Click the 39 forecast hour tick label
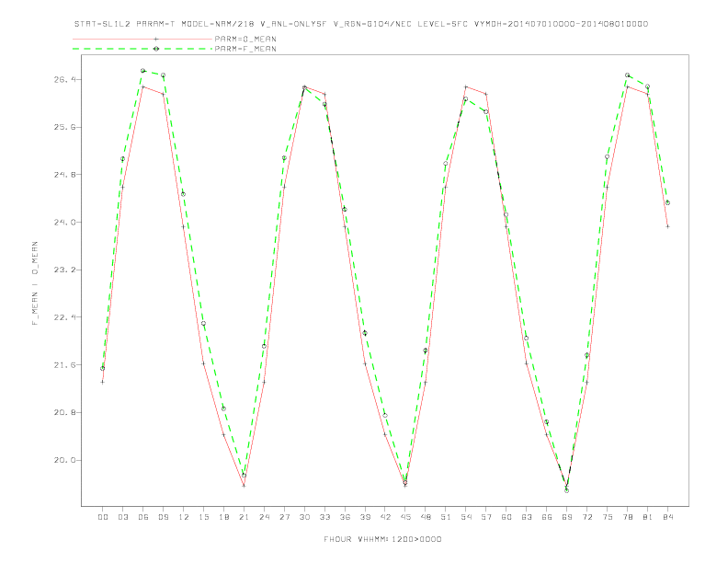 [x=365, y=517]
